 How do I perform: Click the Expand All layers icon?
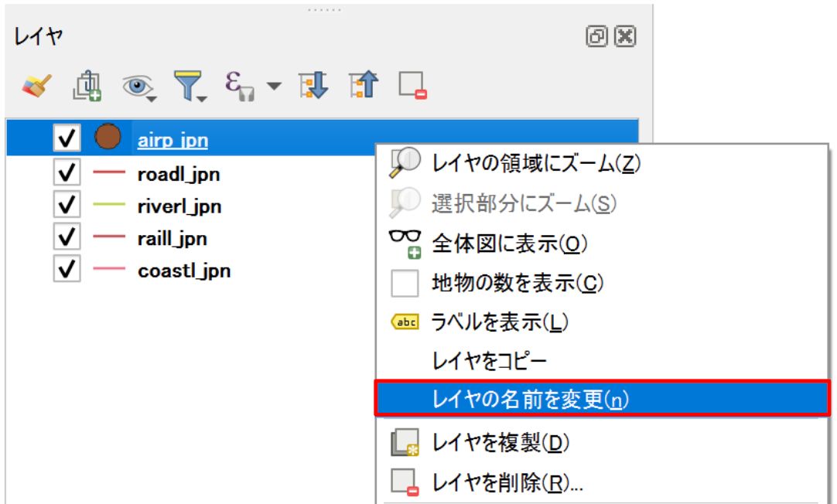coord(313,85)
